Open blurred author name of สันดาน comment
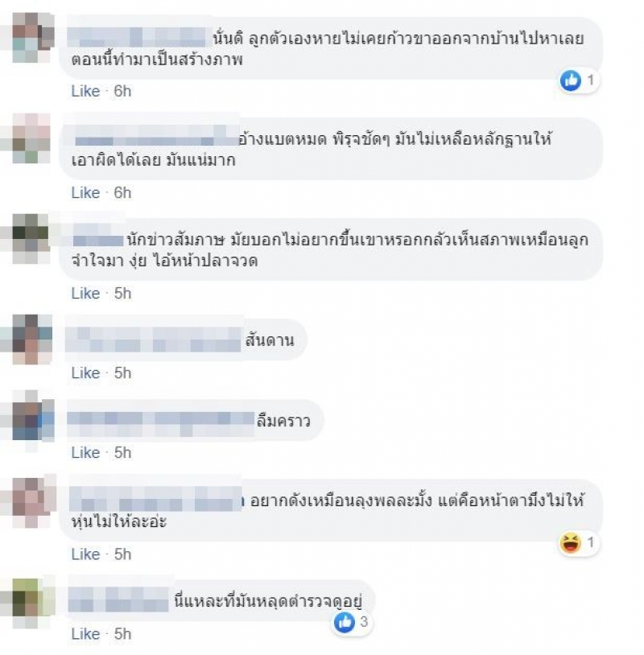The height and width of the screenshot is (655, 644). click(154, 340)
